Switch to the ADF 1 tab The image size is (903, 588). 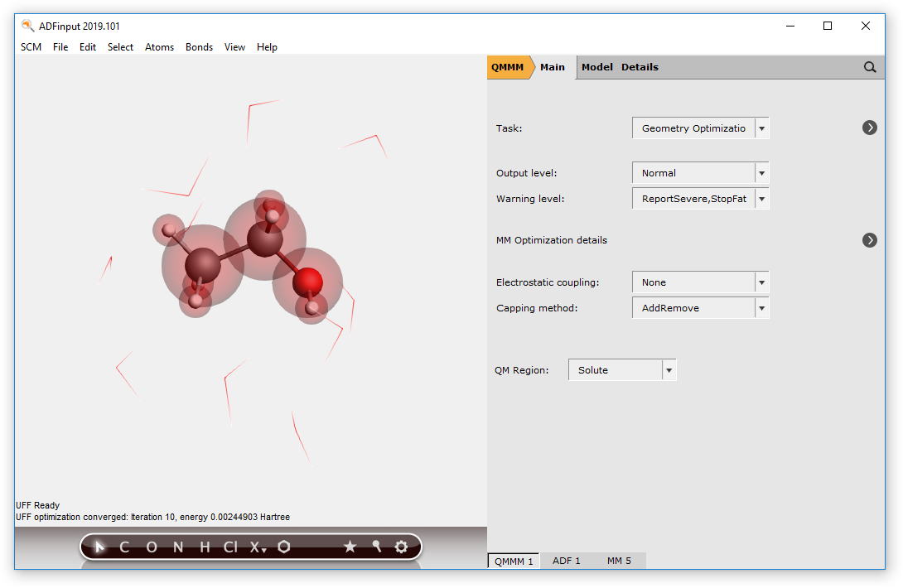point(567,561)
